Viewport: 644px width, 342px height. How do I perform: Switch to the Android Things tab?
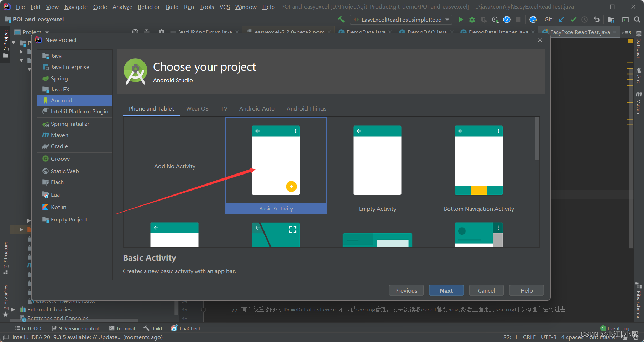point(307,108)
